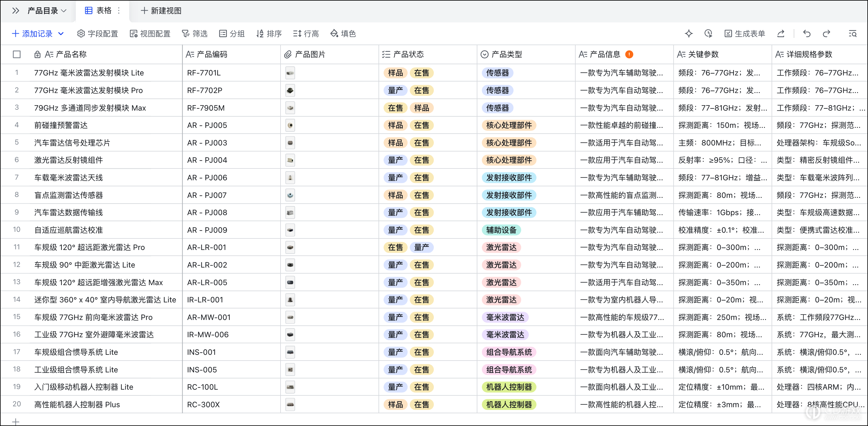Select row number 10
The height and width of the screenshot is (426, 868).
coord(16,230)
